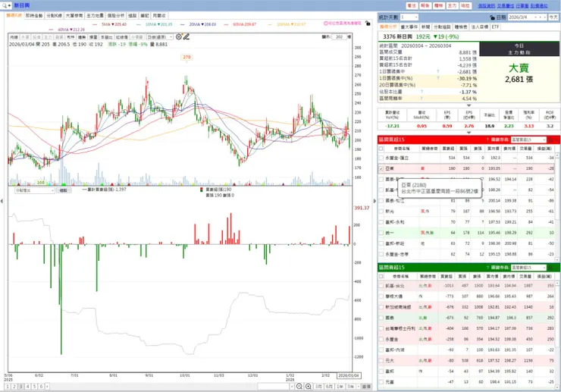
Task: Zoom out the chart with minus magnifier
Action: click(x=299, y=386)
